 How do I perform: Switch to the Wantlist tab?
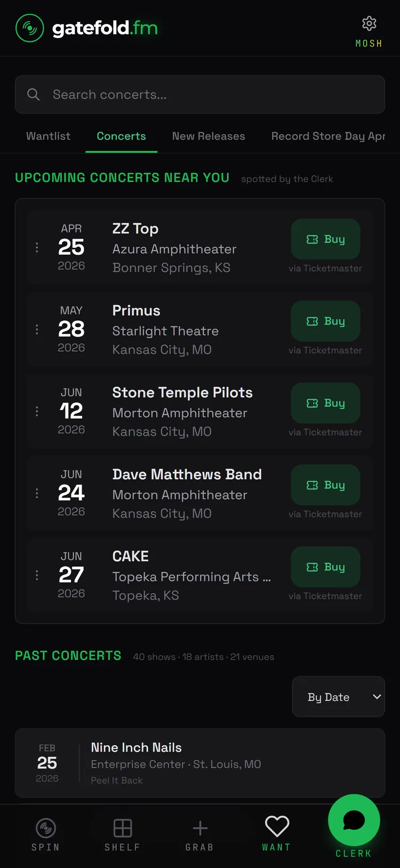click(x=48, y=136)
